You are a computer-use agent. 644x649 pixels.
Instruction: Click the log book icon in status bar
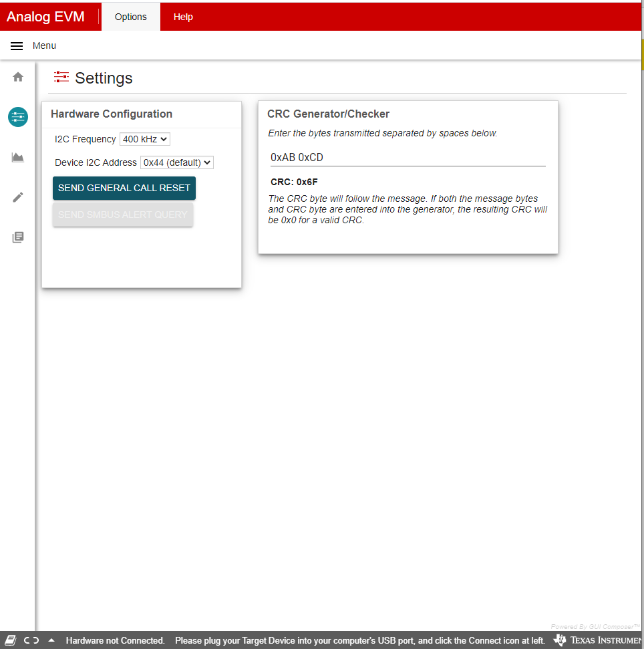coord(11,640)
